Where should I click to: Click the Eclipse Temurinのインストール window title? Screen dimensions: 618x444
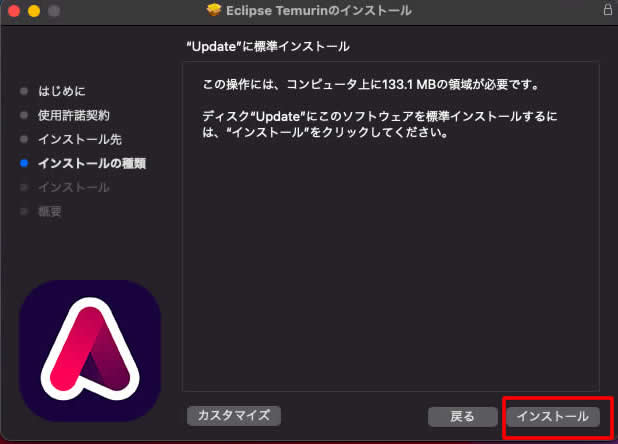point(318,10)
